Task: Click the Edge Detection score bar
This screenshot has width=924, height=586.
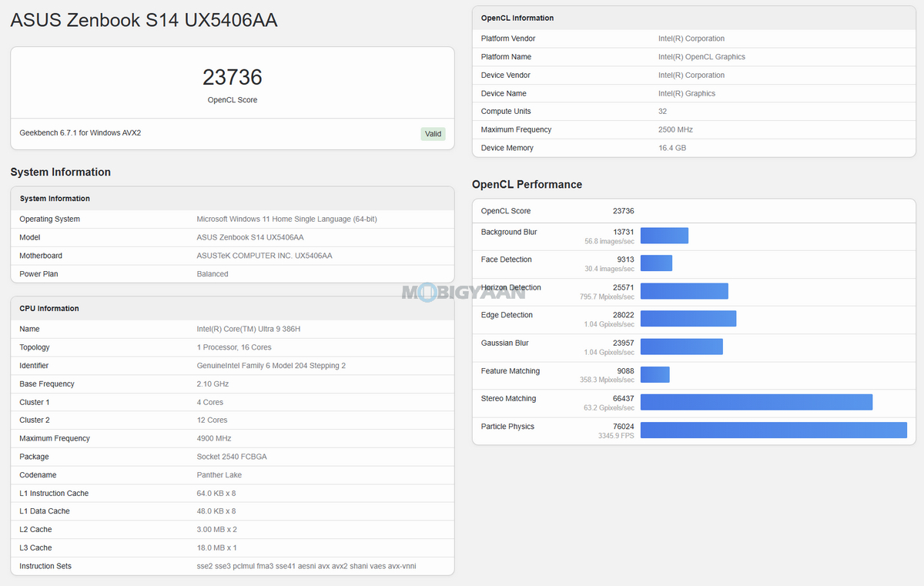Action: (688, 319)
